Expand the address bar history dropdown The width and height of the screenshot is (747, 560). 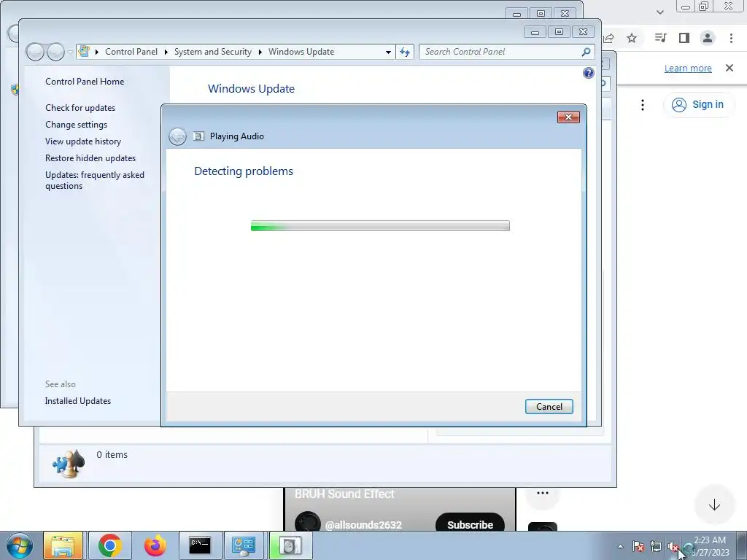tap(388, 52)
